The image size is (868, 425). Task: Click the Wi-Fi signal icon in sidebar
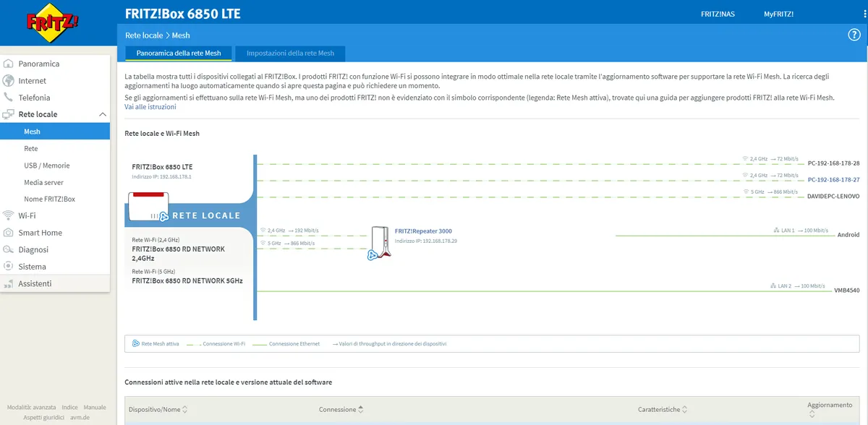pos(9,215)
